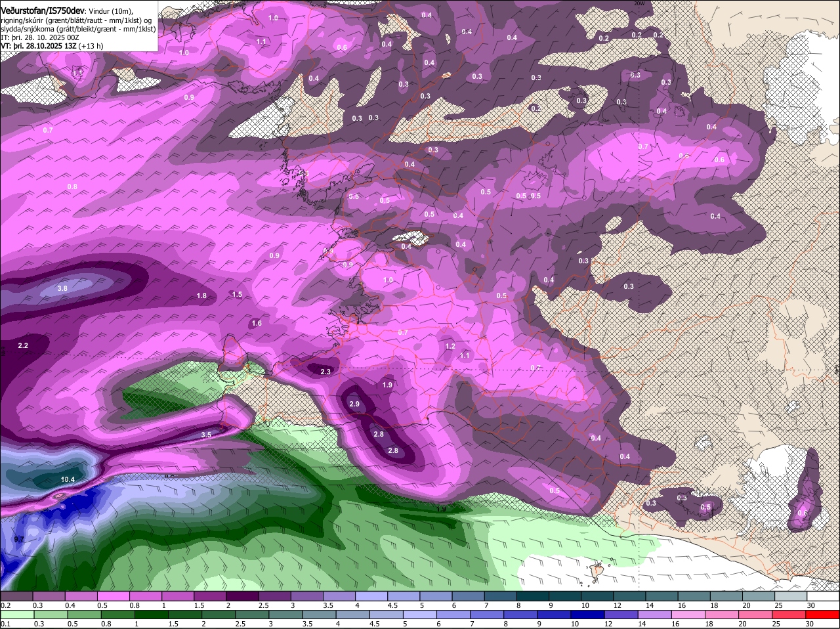Click the 0.2 label in top legend
The width and height of the screenshot is (840, 629).
[x=5, y=605]
